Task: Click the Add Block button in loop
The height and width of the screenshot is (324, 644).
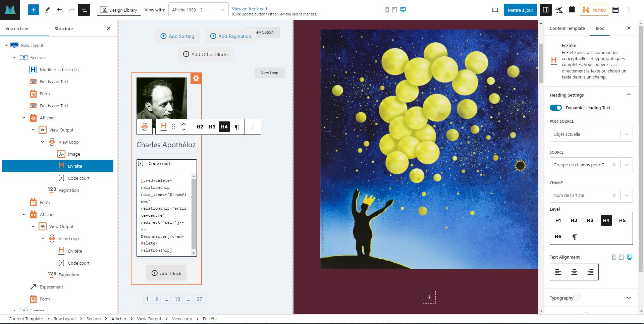Action: (x=166, y=273)
